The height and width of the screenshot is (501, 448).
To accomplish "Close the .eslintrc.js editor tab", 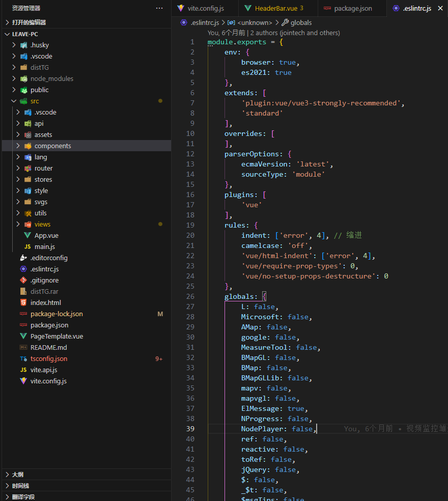I will tap(440, 8).
